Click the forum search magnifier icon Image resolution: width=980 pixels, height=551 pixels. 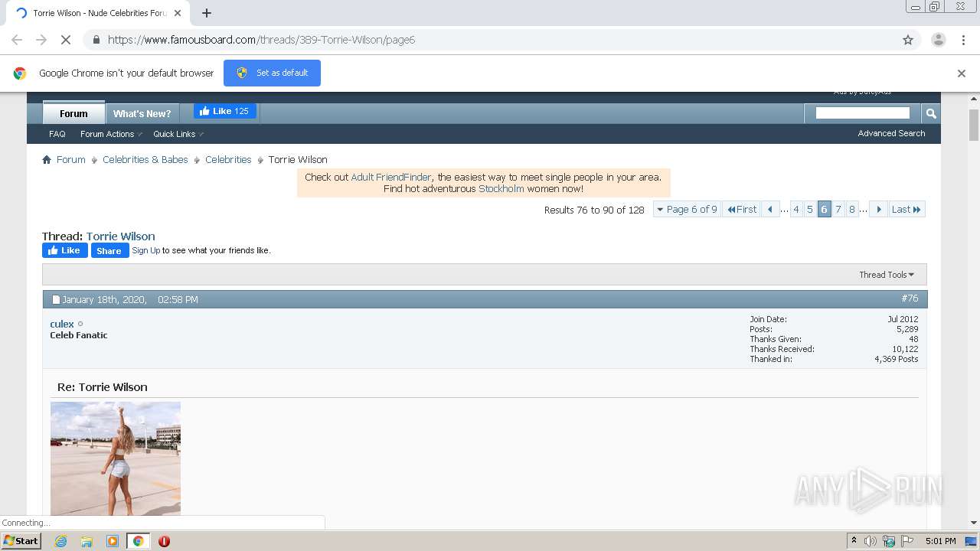click(931, 113)
